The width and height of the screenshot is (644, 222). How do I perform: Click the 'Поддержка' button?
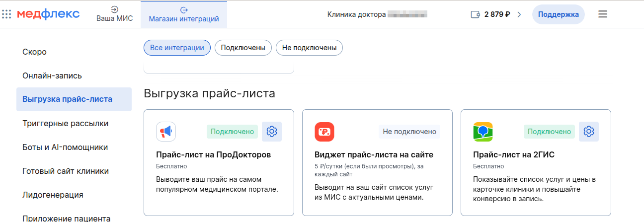558,14
